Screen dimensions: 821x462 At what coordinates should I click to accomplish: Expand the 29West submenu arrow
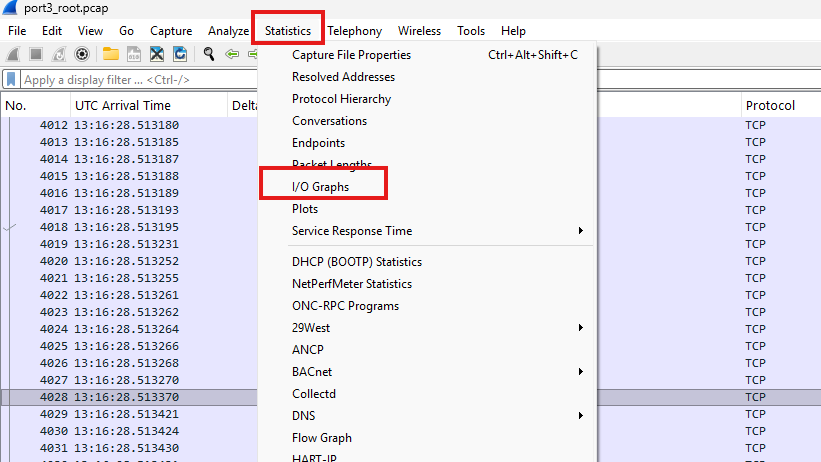[580, 327]
